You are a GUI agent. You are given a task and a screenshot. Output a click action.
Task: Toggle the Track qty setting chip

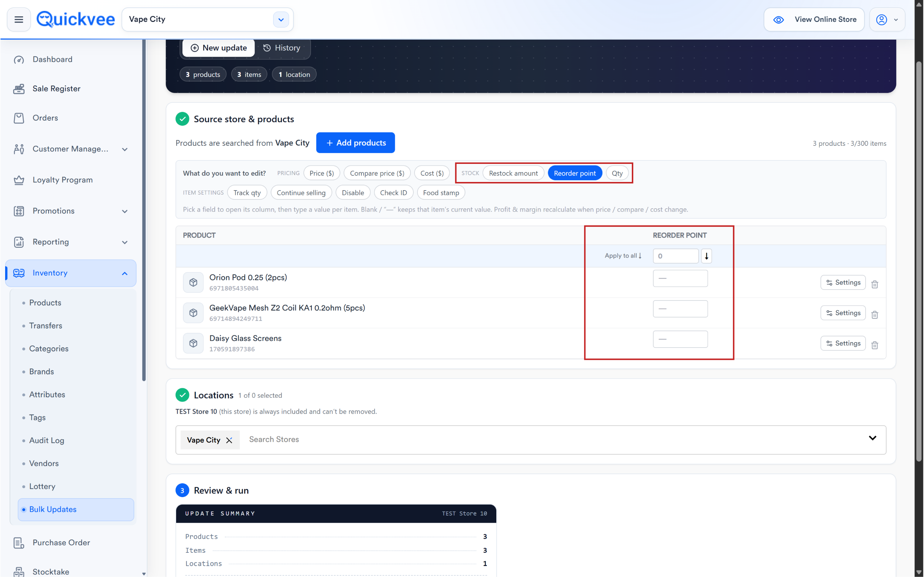(247, 193)
